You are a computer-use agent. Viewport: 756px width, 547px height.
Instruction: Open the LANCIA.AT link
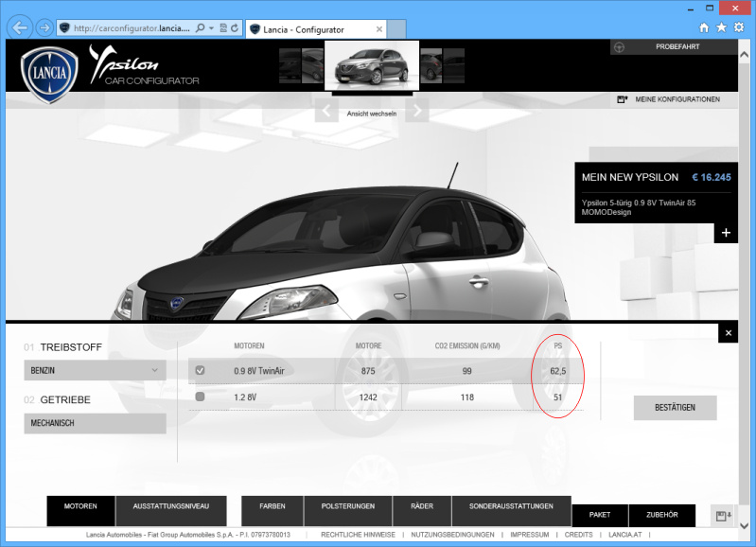coord(624,535)
